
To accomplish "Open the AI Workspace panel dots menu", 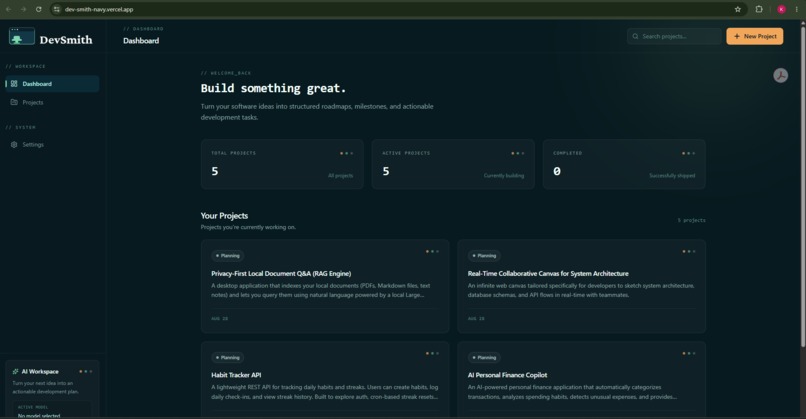I will (86, 371).
